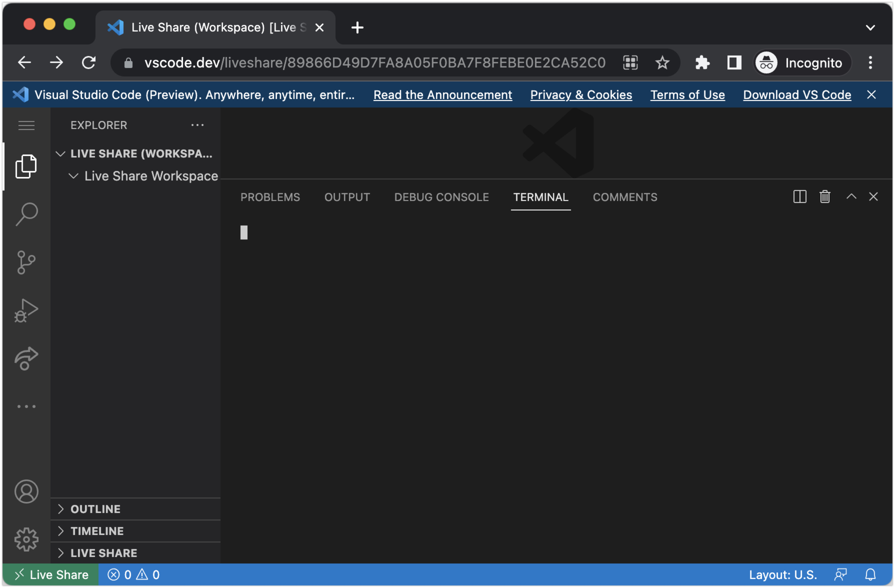Switch to the PROBLEMS tab
Viewport: 895px width, 588px height.
pyautogui.click(x=270, y=197)
